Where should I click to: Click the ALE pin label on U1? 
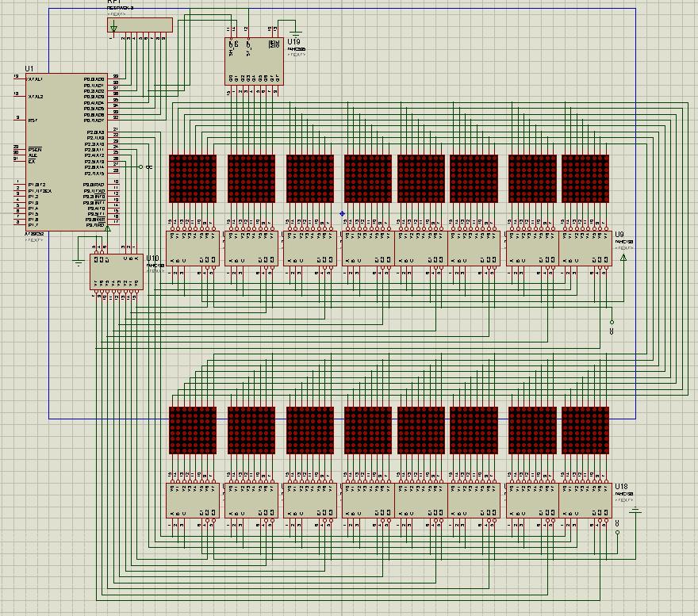pos(33,155)
